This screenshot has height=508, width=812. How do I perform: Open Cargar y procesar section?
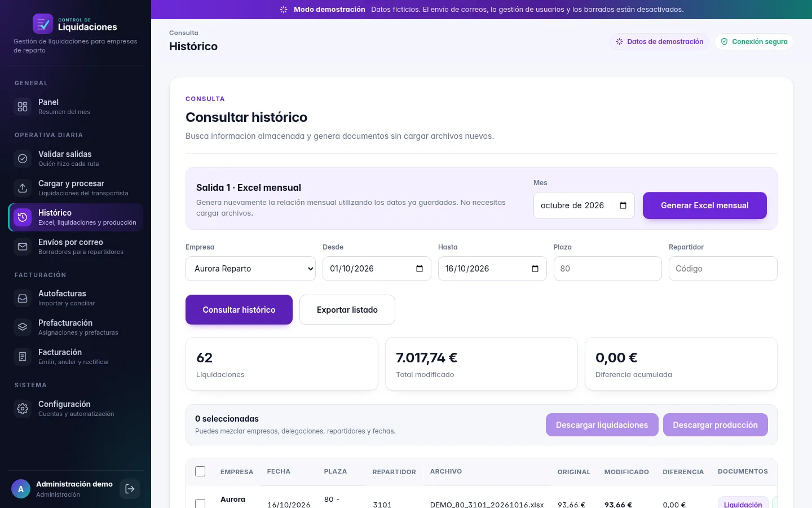click(x=76, y=188)
